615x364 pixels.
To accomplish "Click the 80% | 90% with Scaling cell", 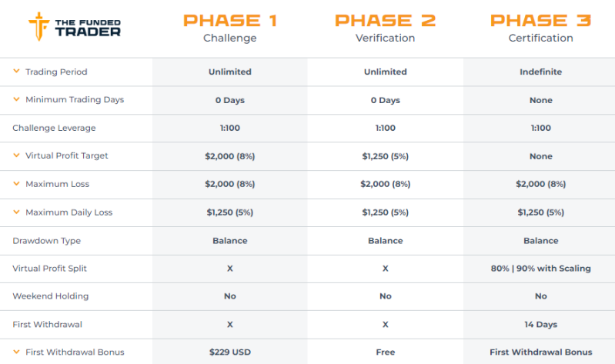I will tap(540, 269).
